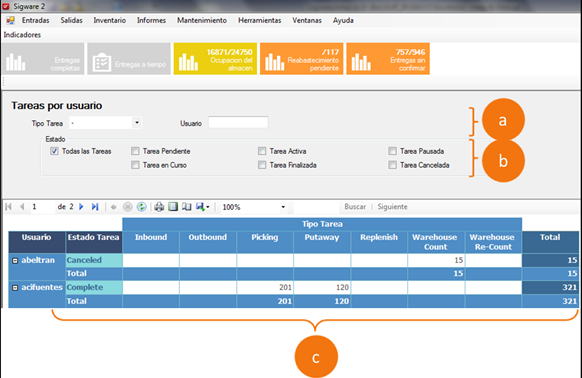The height and width of the screenshot is (378, 582).
Task: Click the Usuario column header
Action: [37, 242]
